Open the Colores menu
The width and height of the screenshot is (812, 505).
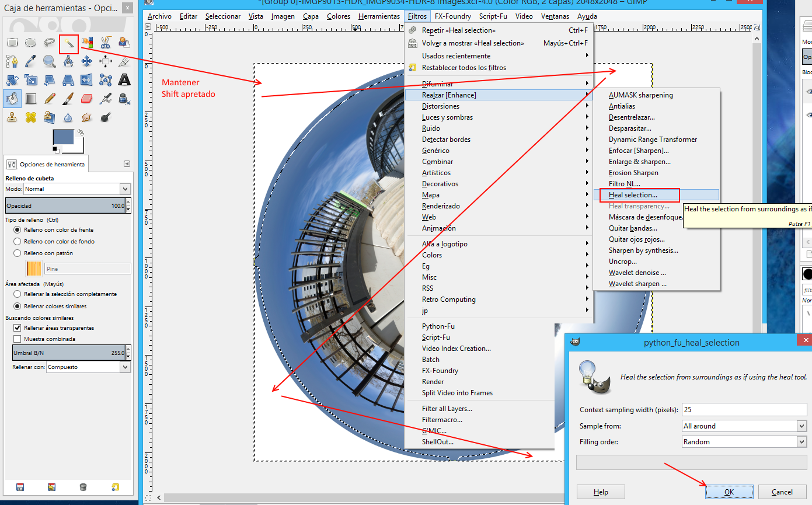[x=338, y=16]
